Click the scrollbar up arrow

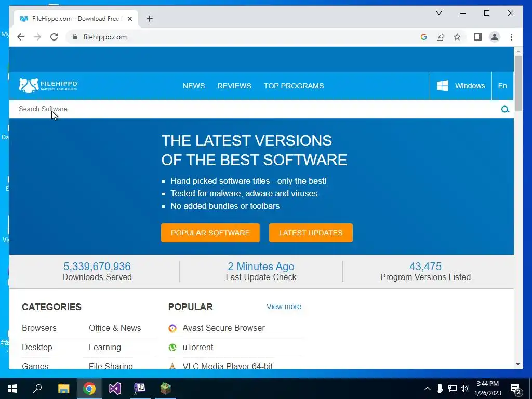pos(518,51)
